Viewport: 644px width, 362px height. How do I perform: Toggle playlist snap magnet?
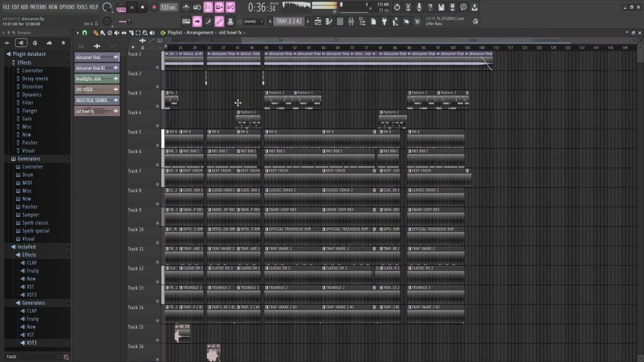coord(85,33)
